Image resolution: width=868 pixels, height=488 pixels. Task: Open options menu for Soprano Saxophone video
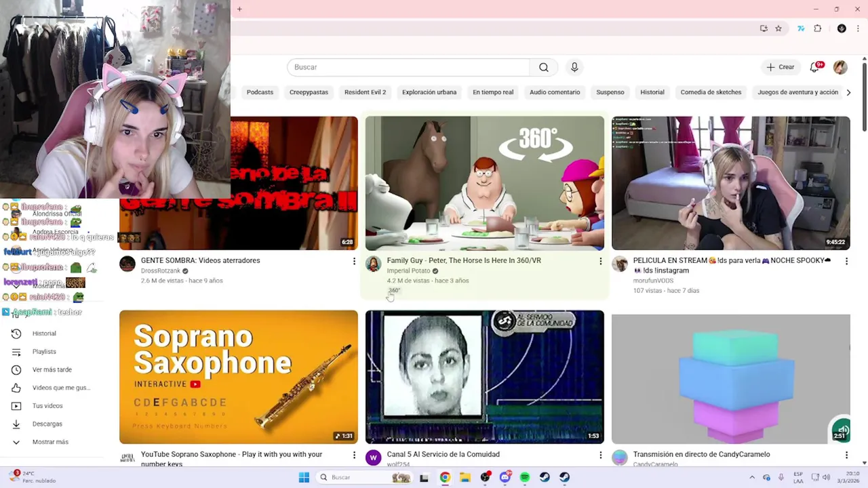click(x=353, y=455)
